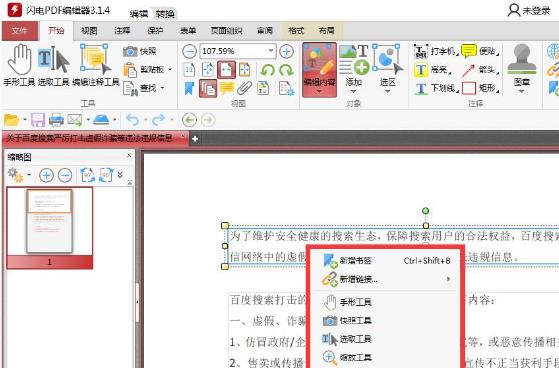Viewport: 559px width, 368px height.
Task: Show the attachments panel paperclip icon
Action: click(245, 88)
